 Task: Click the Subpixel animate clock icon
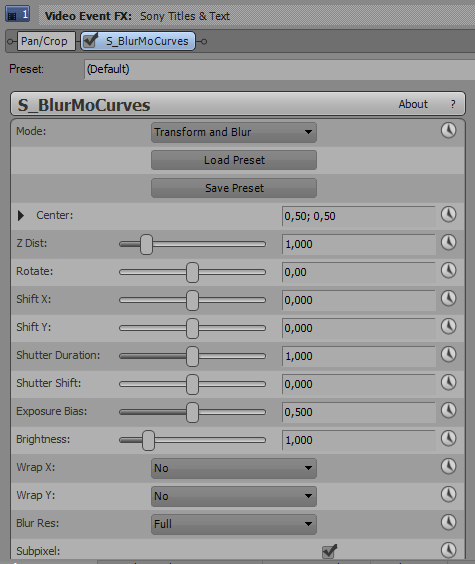[448, 550]
